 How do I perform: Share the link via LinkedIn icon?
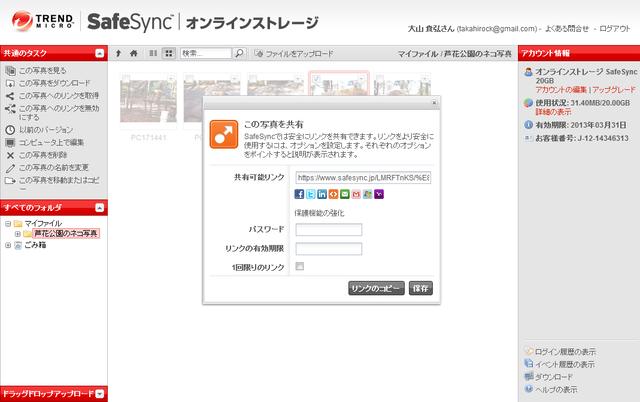click(322, 194)
